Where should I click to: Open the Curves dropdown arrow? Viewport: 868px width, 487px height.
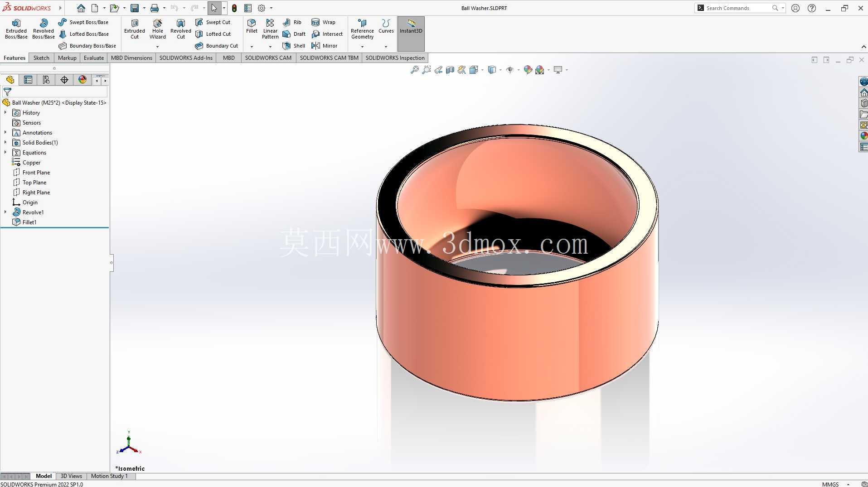click(x=386, y=46)
